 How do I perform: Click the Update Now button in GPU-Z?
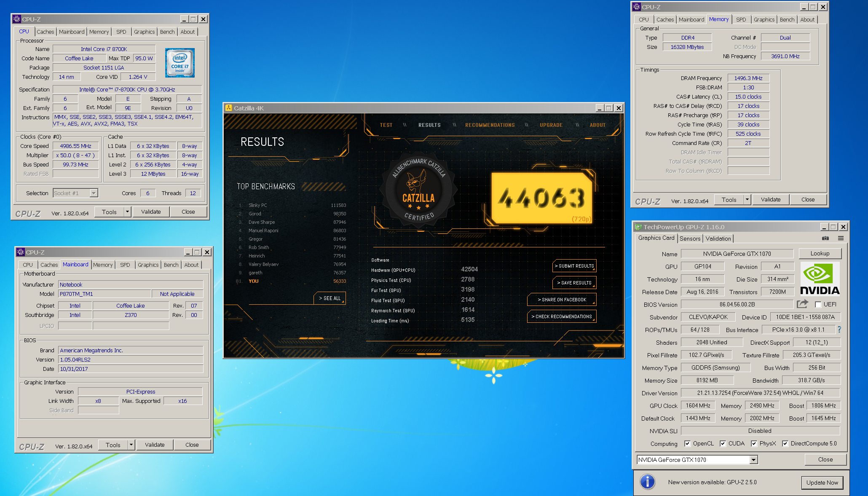click(x=822, y=483)
